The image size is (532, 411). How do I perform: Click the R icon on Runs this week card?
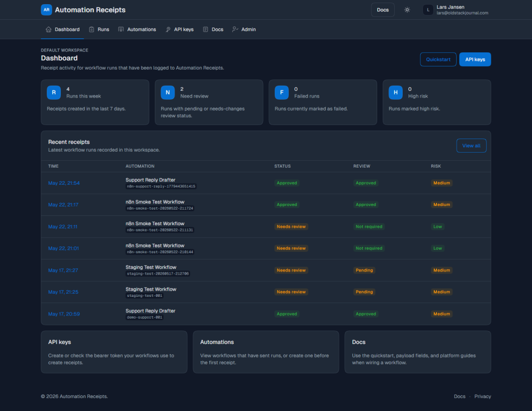[54, 92]
